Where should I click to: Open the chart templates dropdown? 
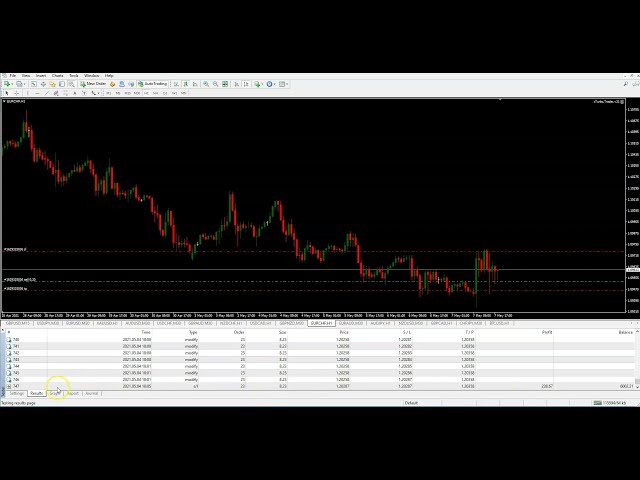pos(288,84)
